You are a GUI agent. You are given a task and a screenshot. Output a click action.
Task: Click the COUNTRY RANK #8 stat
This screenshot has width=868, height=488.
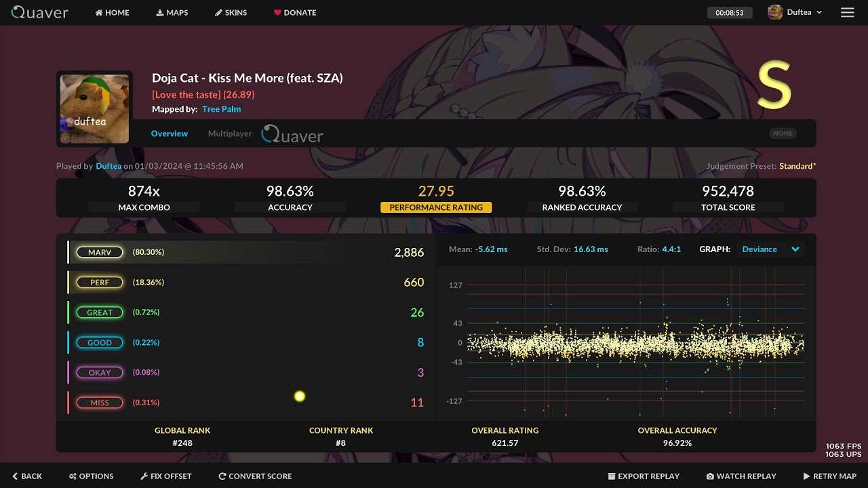pyautogui.click(x=341, y=436)
